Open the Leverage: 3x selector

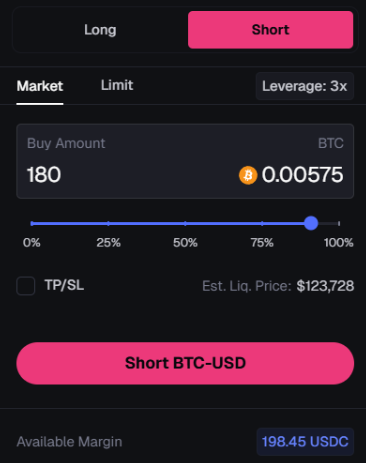pyautogui.click(x=305, y=86)
